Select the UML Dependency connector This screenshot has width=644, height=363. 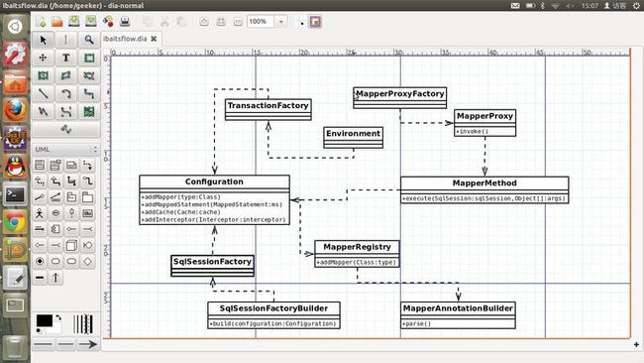[x=87, y=166]
